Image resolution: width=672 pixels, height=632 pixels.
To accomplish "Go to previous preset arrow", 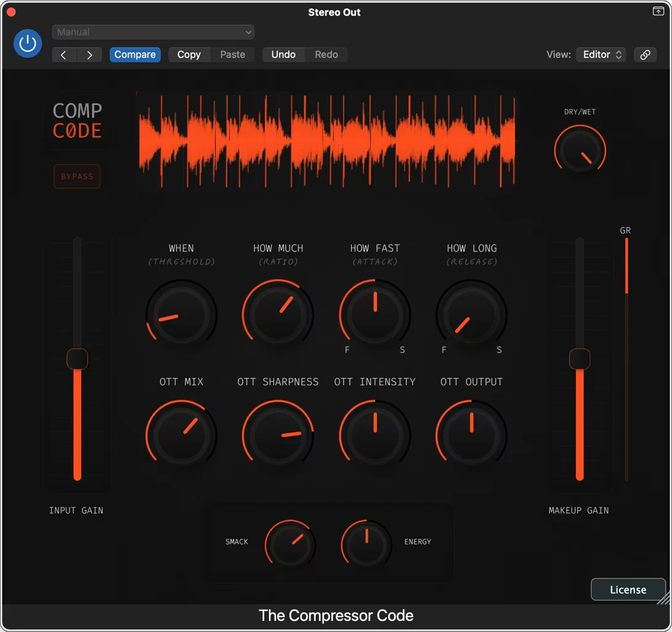I will [64, 55].
